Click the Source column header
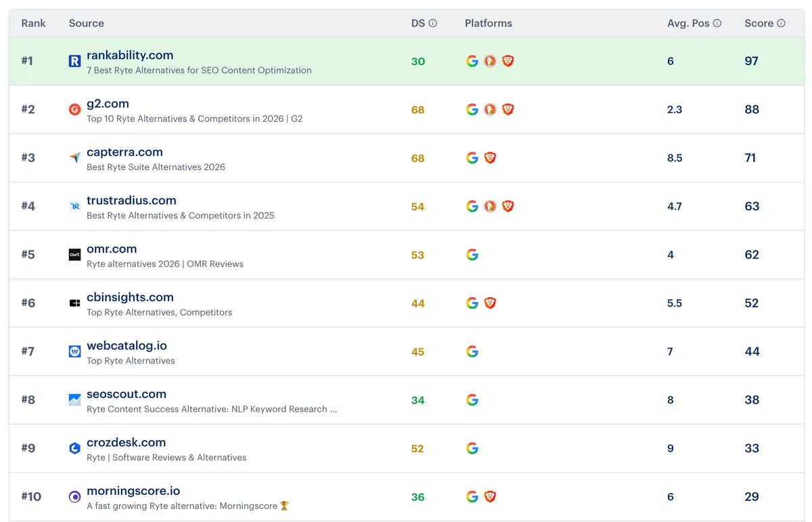Image resolution: width=812 pixels, height=522 pixels. point(87,23)
